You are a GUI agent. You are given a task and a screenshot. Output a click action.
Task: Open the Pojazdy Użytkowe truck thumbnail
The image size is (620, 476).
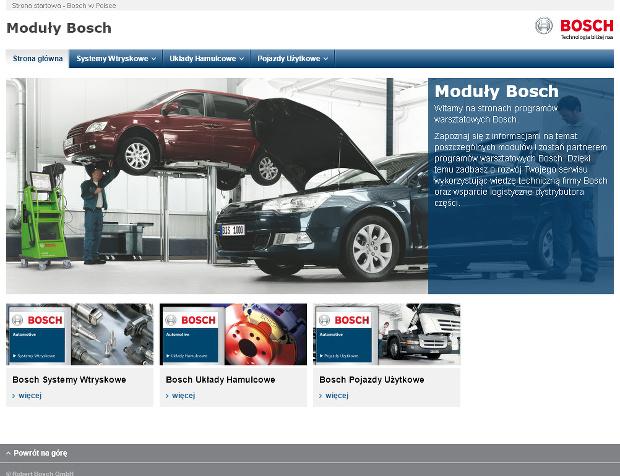click(387, 334)
